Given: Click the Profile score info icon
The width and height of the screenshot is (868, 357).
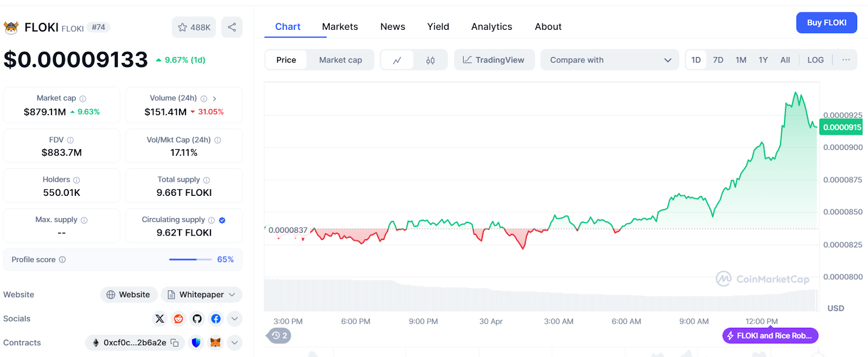Looking at the screenshot, I should click(62, 260).
